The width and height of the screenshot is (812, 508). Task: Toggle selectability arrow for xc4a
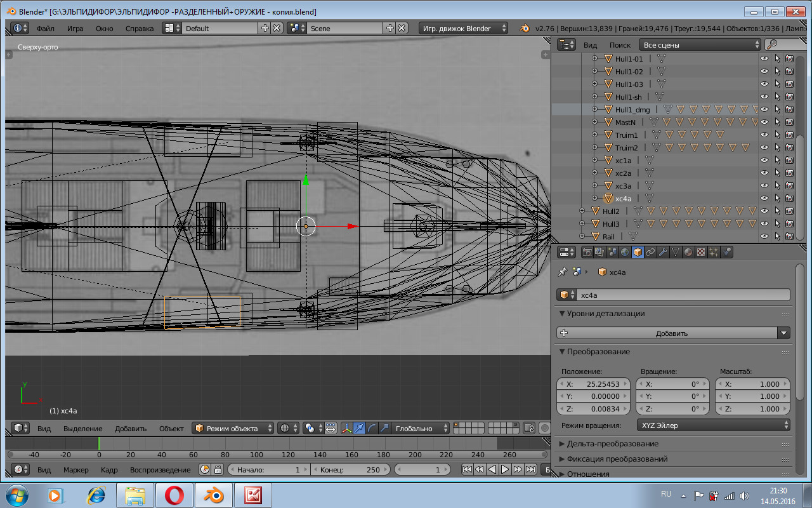tap(777, 199)
